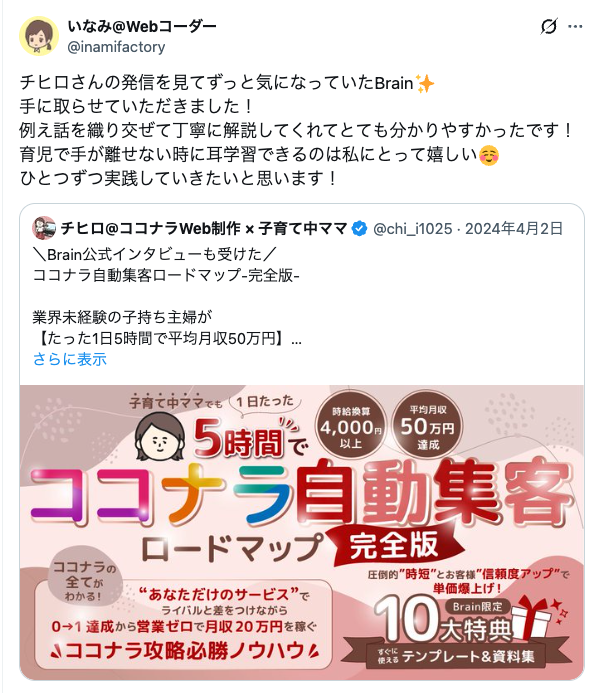Click チヒロ's small quoted-tweet avatar
Image resolution: width=599 pixels, height=693 pixels.
pos(44,228)
